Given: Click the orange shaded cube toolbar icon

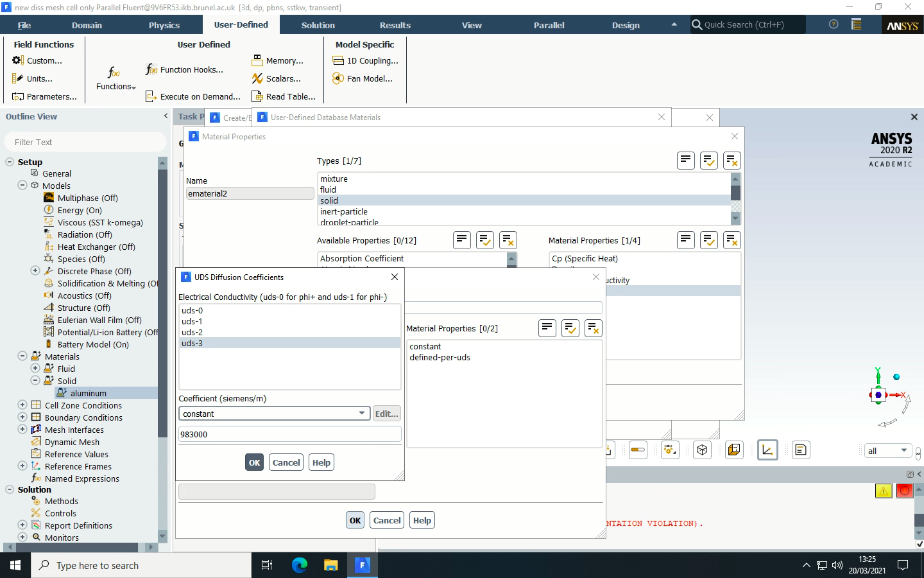Looking at the screenshot, I should coord(734,450).
